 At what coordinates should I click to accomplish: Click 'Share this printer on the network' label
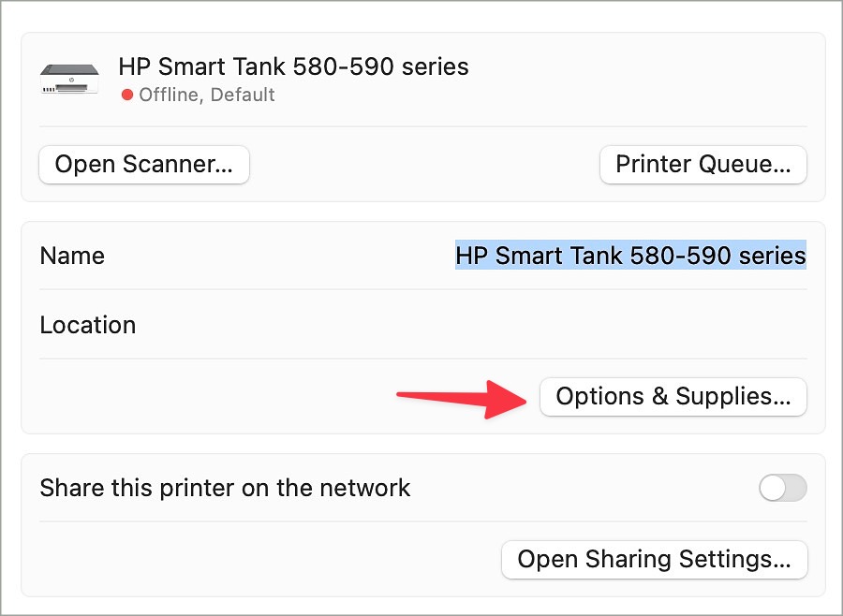[x=225, y=488]
